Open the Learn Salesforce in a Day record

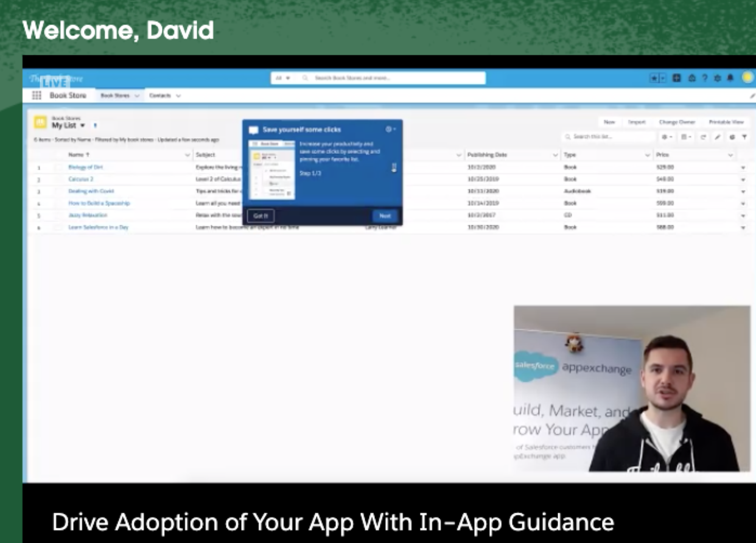(x=99, y=227)
